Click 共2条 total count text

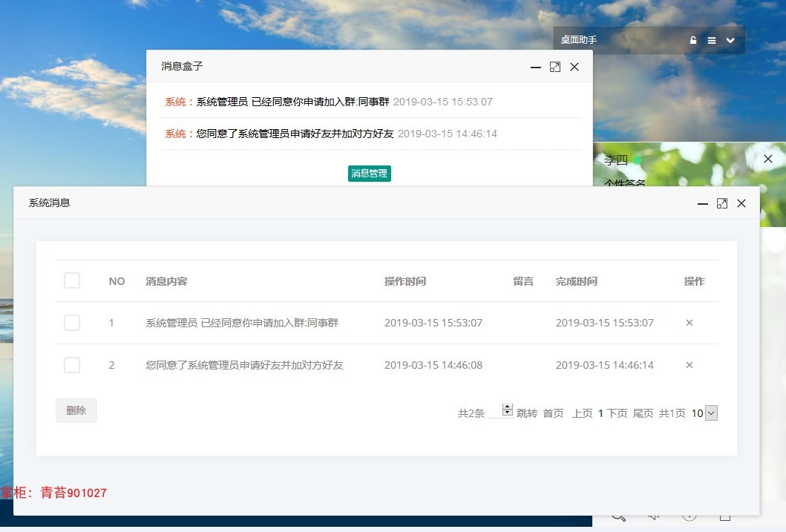coord(471,413)
